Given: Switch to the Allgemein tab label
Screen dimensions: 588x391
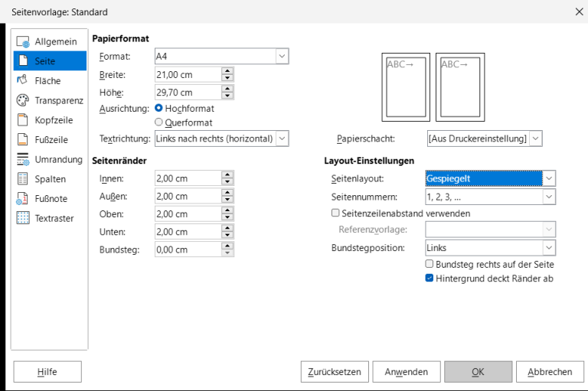Looking at the screenshot, I should (x=56, y=41).
